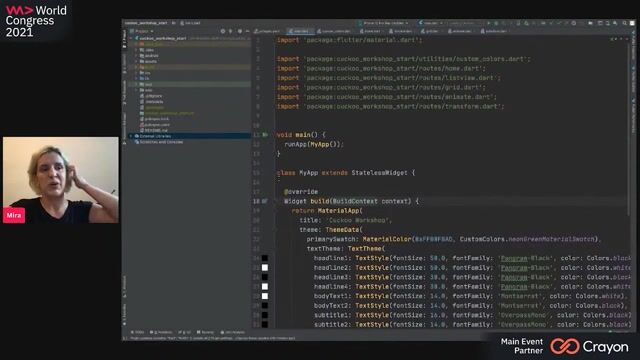Open the main.dart run configuration dropdown

(x=431, y=23)
